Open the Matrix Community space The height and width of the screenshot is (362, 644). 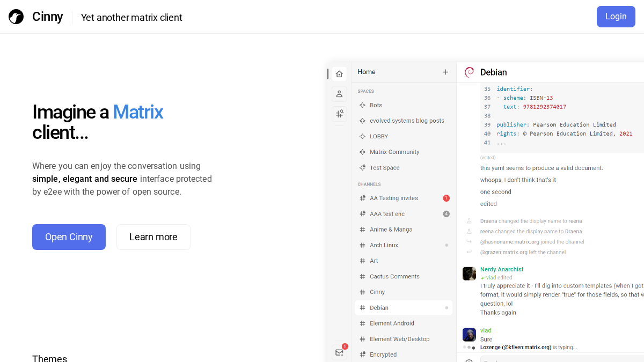[x=404, y=152]
